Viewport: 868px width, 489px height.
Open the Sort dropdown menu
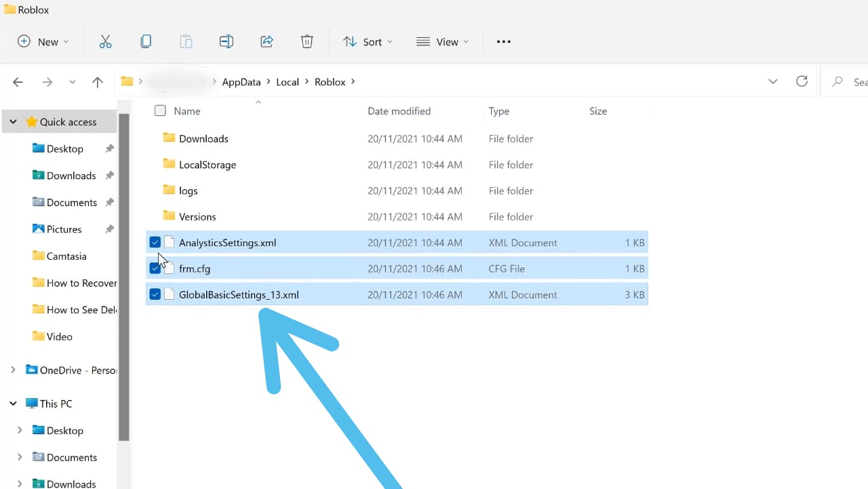pos(368,42)
